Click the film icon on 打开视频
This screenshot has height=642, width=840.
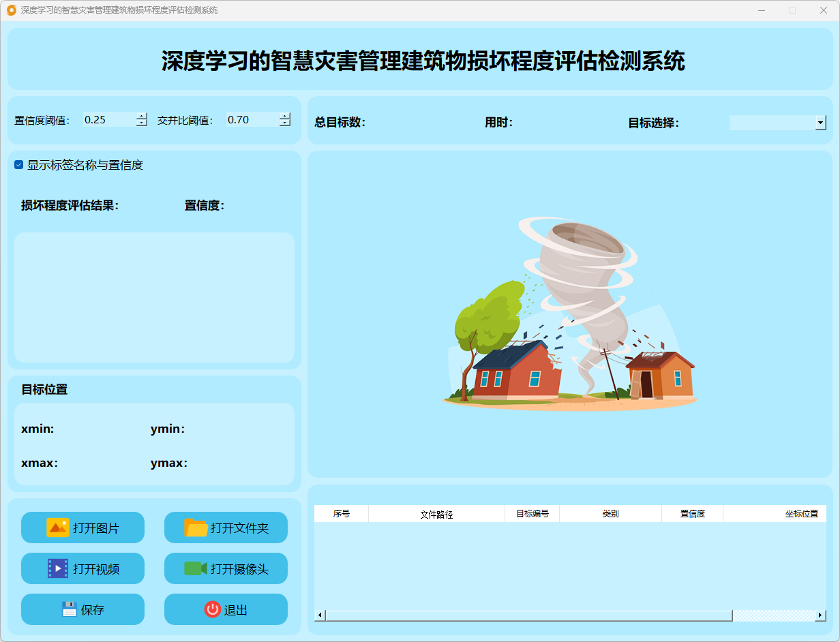tap(58, 568)
